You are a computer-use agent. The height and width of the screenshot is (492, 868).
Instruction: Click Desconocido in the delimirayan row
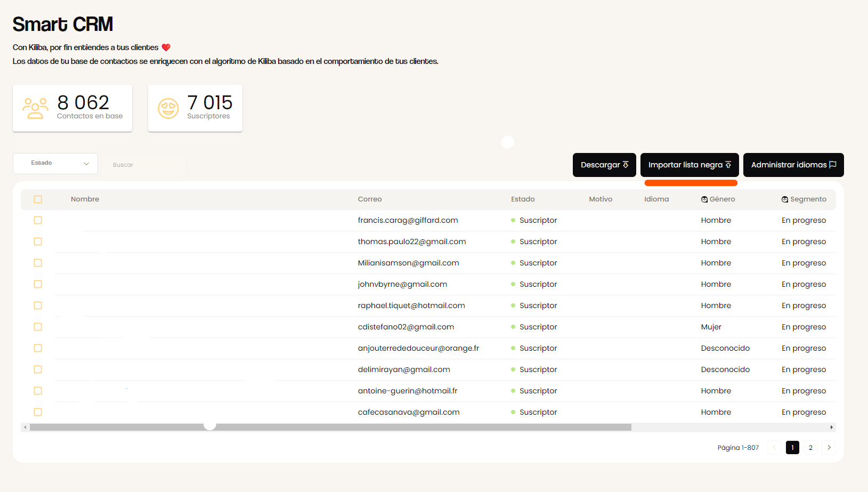coord(725,369)
